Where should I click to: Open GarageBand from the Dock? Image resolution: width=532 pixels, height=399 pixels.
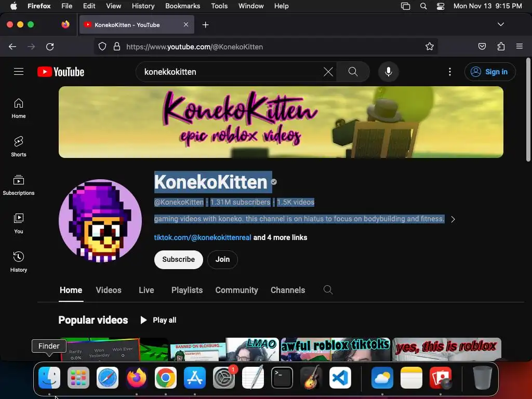click(x=311, y=377)
